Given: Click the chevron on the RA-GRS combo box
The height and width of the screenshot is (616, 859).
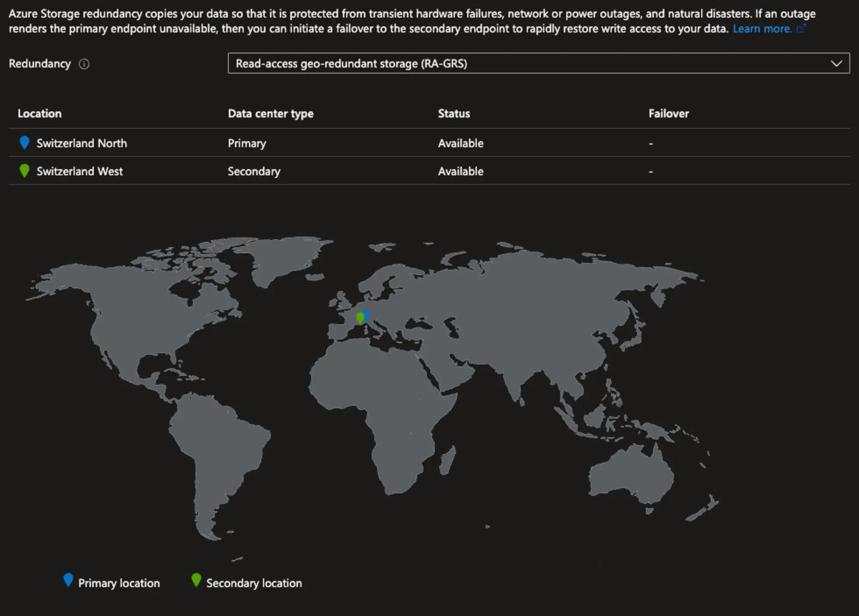Looking at the screenshot, I should (x=836, y=64).
